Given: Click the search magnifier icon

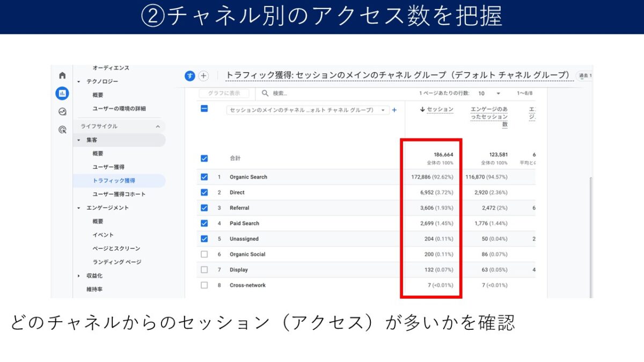Looking at the screenshot, I should coord(265,93).
